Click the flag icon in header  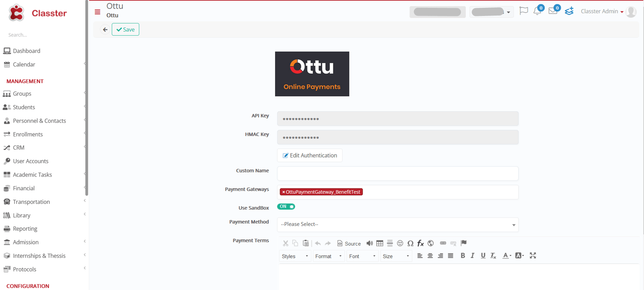pyautogui.click(x=523, y=11)
